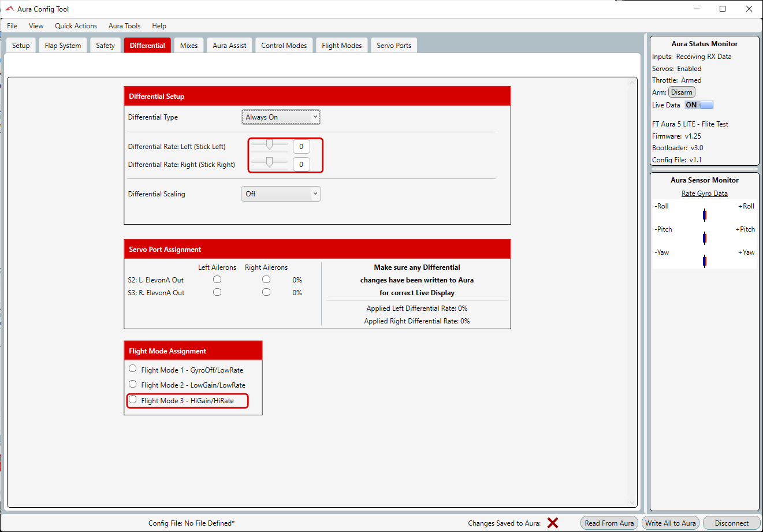The image size is (763, 532).
Task: Select Flight Mode 3 HiGain/HiRate option
Action: click(133, 400)
